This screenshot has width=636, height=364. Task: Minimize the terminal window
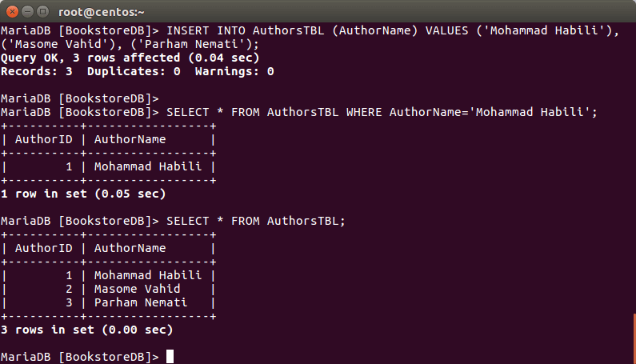point(26,11)
